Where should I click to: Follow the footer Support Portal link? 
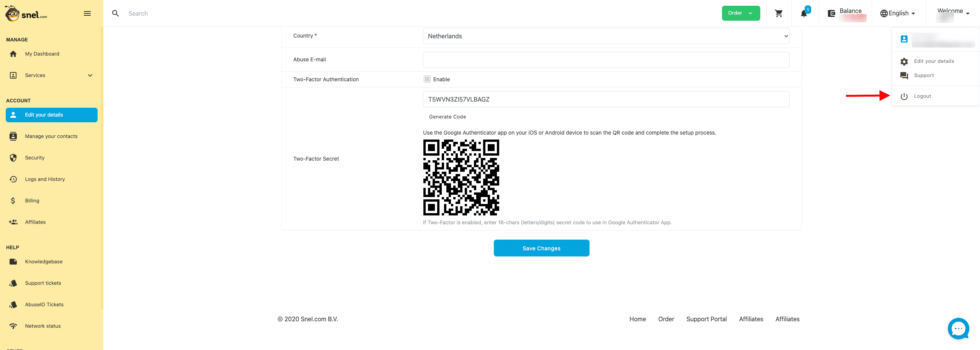pos(706,319)
